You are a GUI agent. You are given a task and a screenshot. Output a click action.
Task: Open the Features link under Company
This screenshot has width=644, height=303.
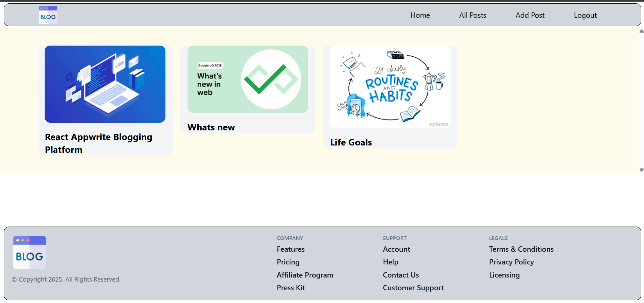pyautogui.click(x=291, y=249)
